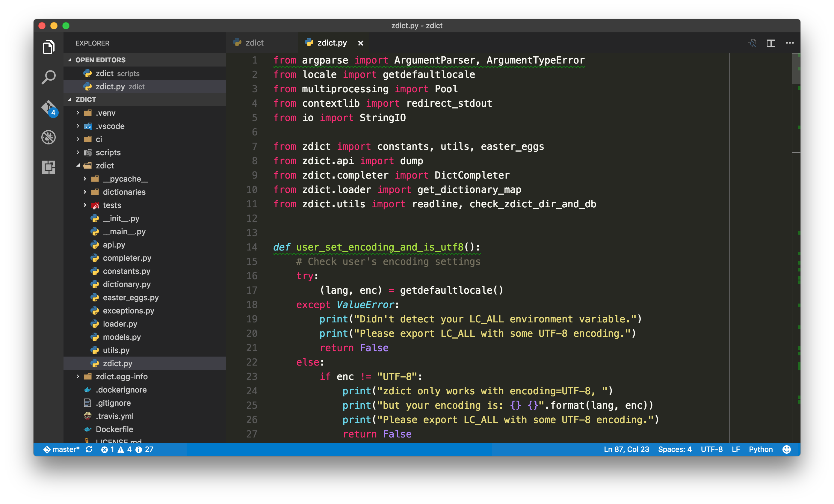This screenshot has width=834, height=504.
Task: Open the Debug view icon
Action: 49,138
